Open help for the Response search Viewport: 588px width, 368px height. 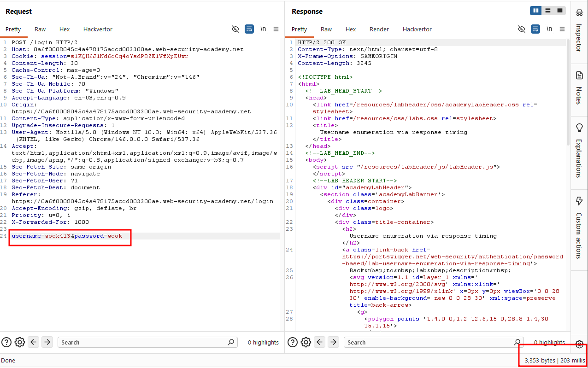coord(293,342)
